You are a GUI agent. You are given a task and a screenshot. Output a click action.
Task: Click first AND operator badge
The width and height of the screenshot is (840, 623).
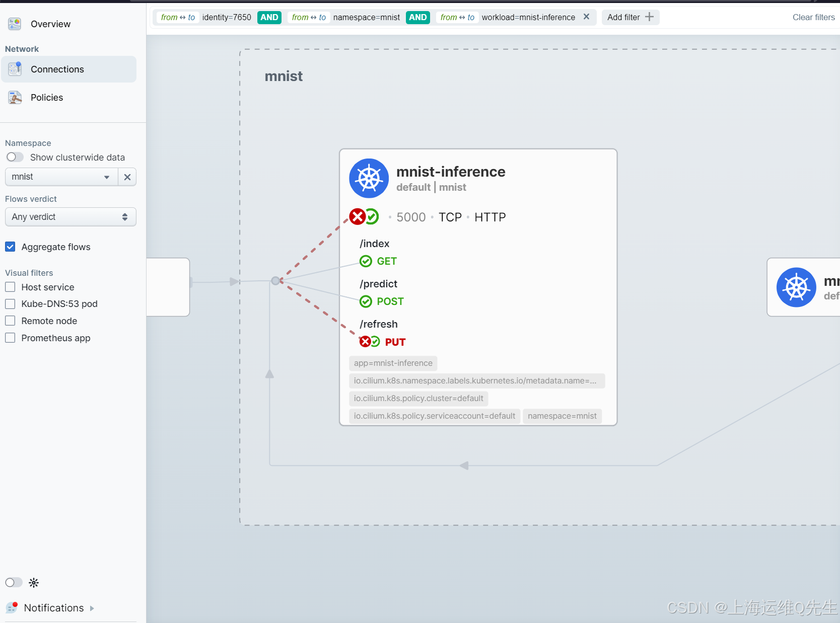pos(269,17)
